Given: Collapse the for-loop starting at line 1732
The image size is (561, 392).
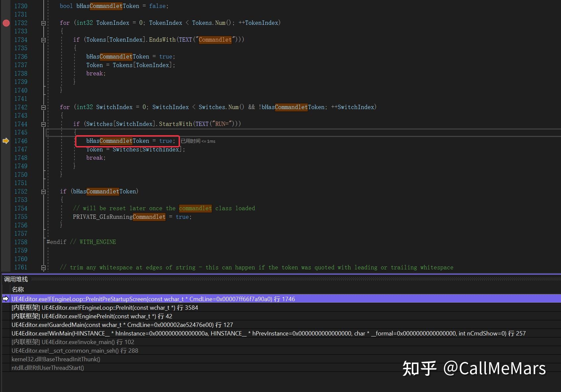Looking at the screenshot, I should pos(43,23).
